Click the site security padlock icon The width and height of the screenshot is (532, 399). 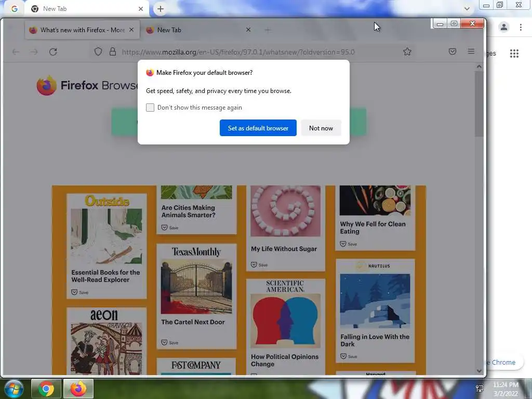pos(113,51)
